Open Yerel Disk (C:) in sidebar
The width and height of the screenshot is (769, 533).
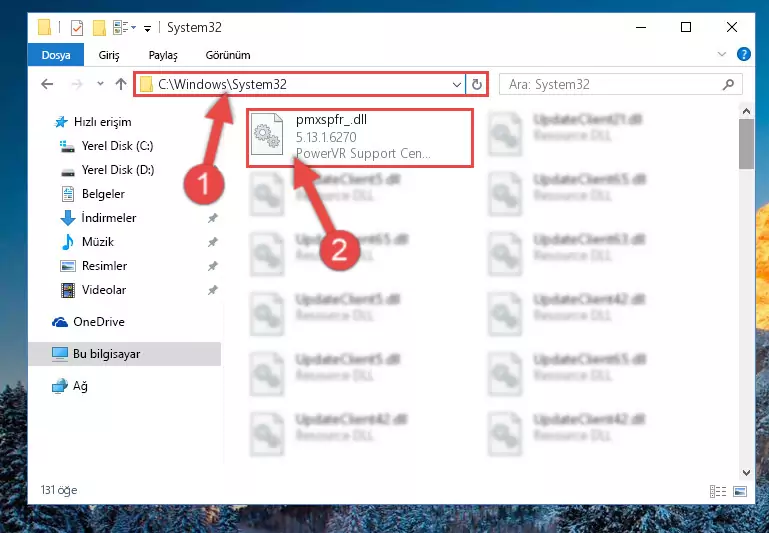tap(117, 146)
